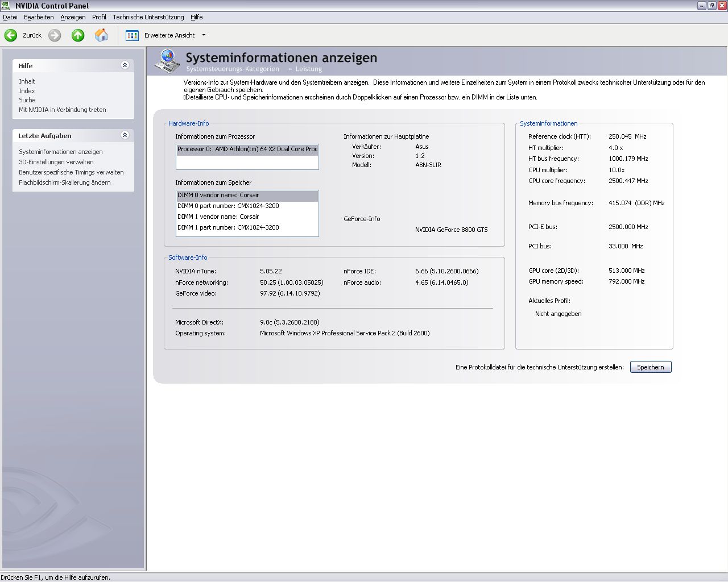This screenshot has height=582, width=728.
Task: Click the Inhalt help link
Action: click(27, 81)
